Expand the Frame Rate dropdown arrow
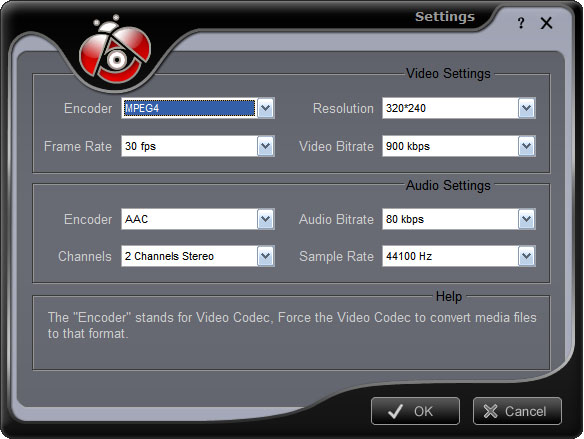This screenshot has width=584, height=439. point(266,146)
